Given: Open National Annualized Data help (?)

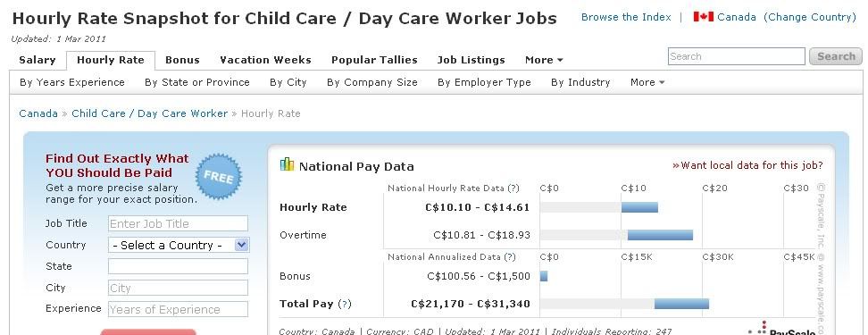Looking at the screenshot, I should [x=510, y=257].
